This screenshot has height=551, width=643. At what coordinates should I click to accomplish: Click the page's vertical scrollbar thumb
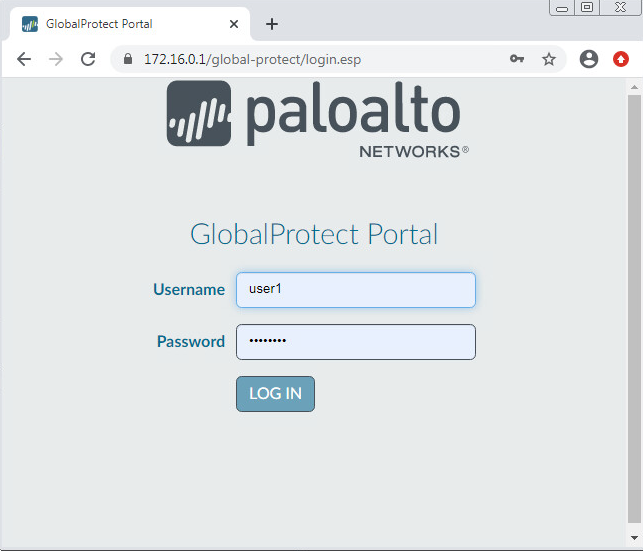coord(634,309)
